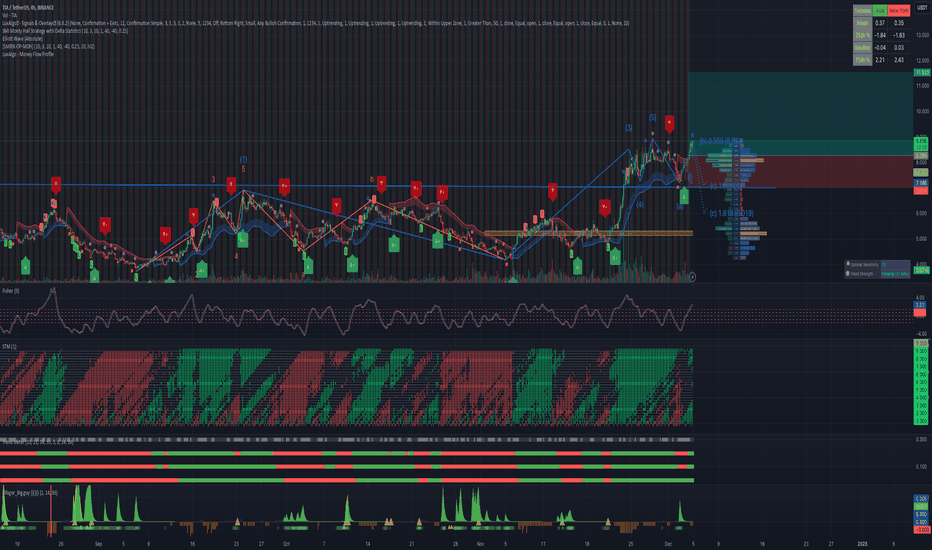This screenshot has height=550, width=932.
Task: Click the blue (5) wave label
Action: click(x=652, y=118)
